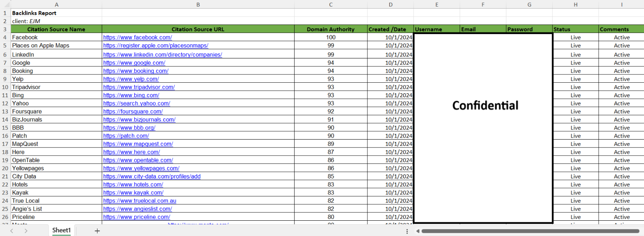
Task: Select the 'City Data' name cell
Action: coord(56,177)
